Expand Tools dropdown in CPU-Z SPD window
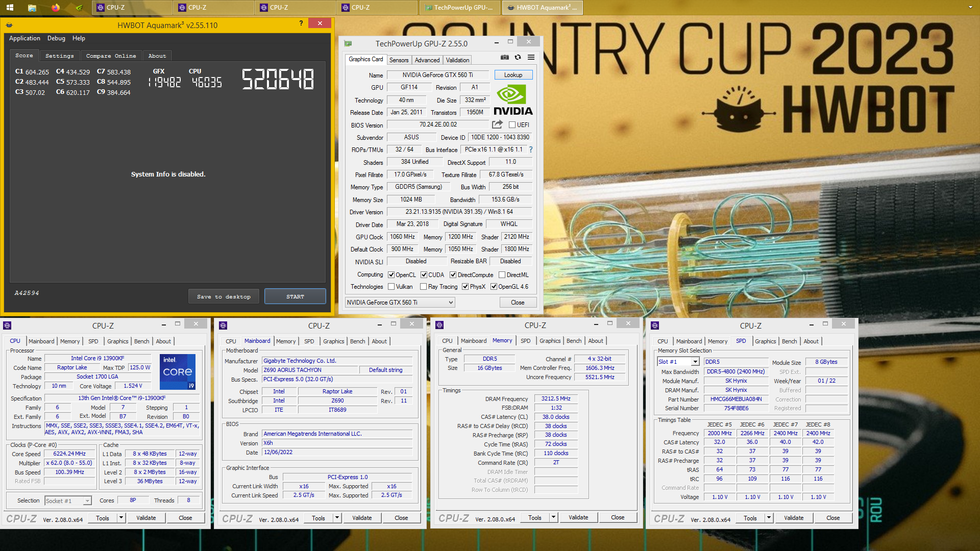 [769, 518]
